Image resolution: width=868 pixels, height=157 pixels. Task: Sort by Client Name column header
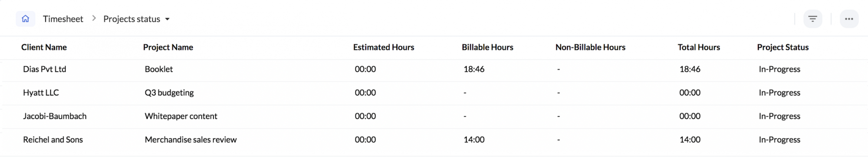44,47
